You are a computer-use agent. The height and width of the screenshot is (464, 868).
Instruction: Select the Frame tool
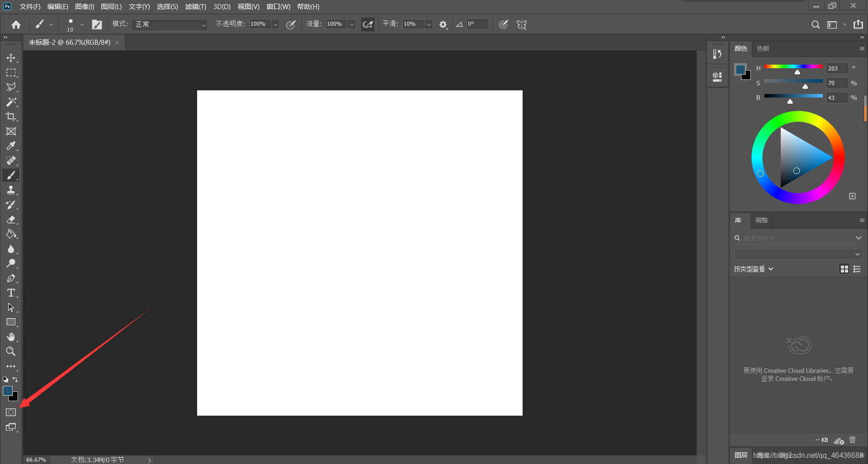[11, 131]
